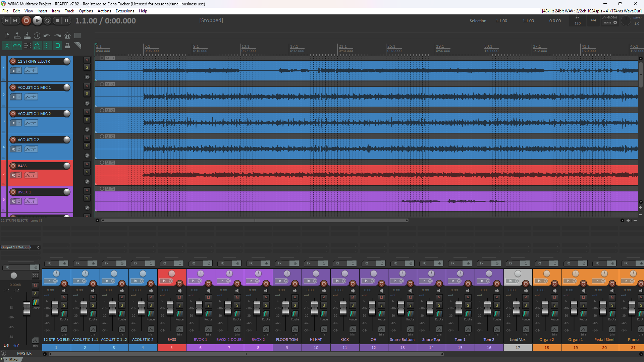Open the Extensions menu
Image resolution: width=644 pixels, height=362 pixels.
(125, 11)
